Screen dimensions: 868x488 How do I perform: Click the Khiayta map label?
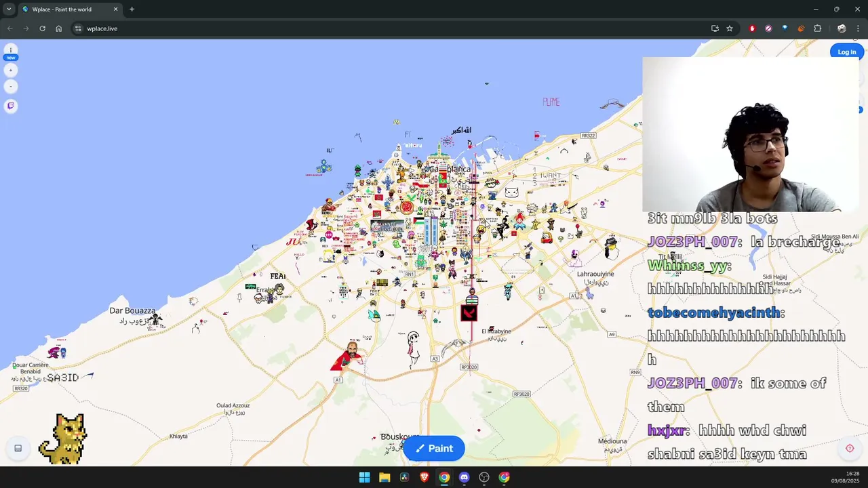tap(178, 436)
